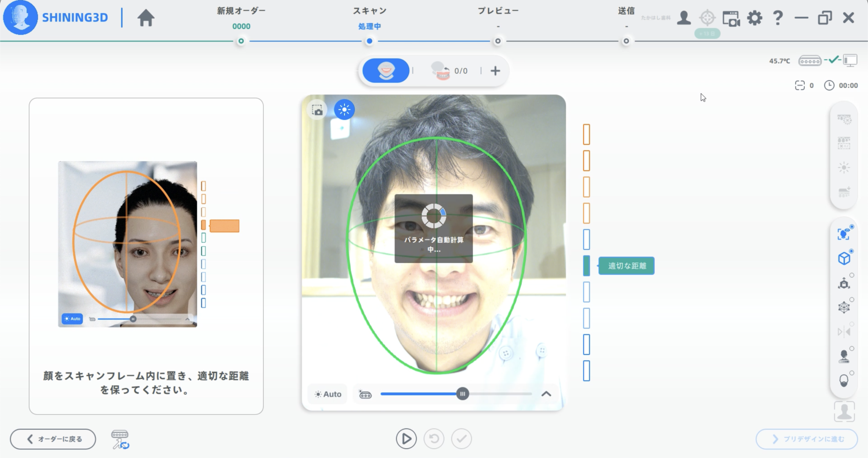Click プリデザインに進む button
This screenshot has height=458, width=868.
point(807,439)
